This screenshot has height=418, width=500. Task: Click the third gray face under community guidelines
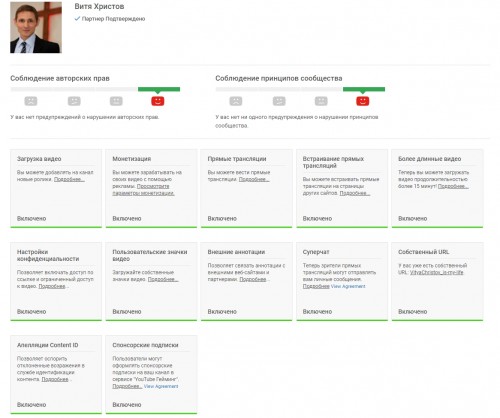click(321, 101)
